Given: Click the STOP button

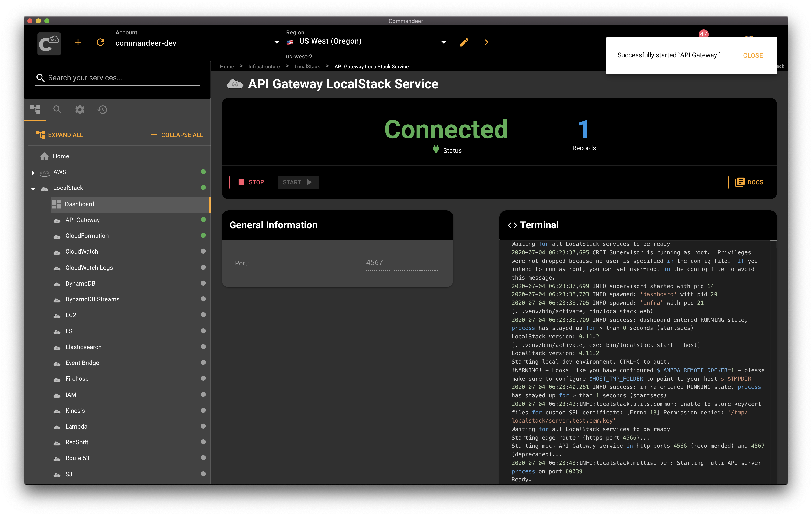Looking at the screenshot, I should coord(250,182).
